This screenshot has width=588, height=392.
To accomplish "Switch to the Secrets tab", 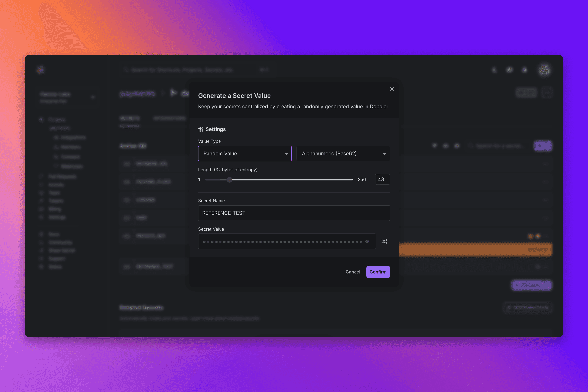I will [130, 118].
